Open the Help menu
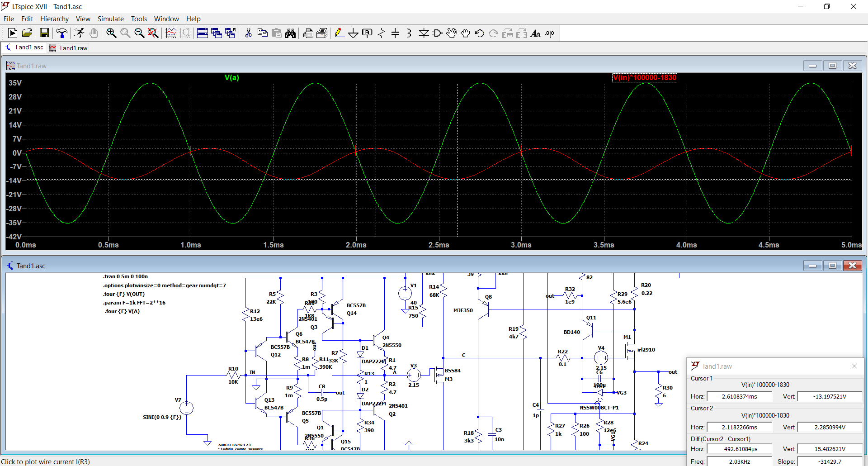Image resolution: width=868 pixels, height=466 pixels. click(193, 19)
